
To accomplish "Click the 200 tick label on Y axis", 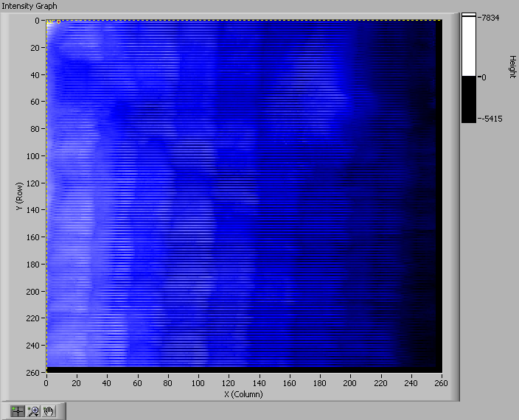I will click(34, 292).
